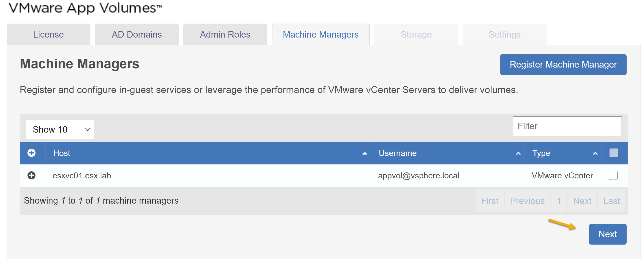Open the Show 10 rows dropdown

[60, 130]
